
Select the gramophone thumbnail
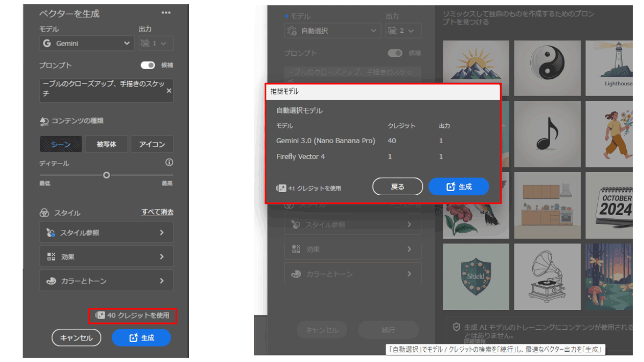pos(547,277)
